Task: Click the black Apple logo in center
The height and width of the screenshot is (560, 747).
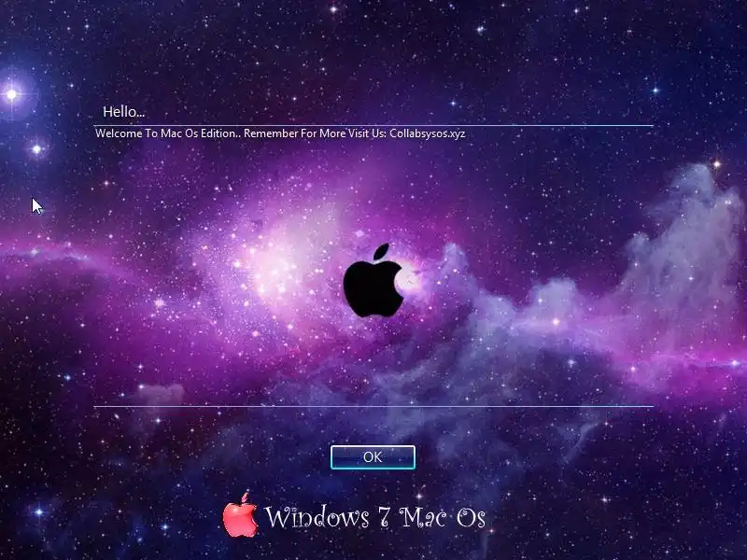Action: (373, 281)
